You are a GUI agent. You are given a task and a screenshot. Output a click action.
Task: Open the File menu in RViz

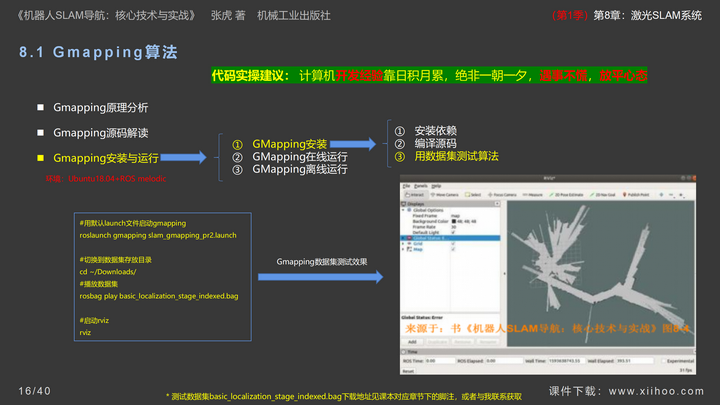click(x=406, y=186)
